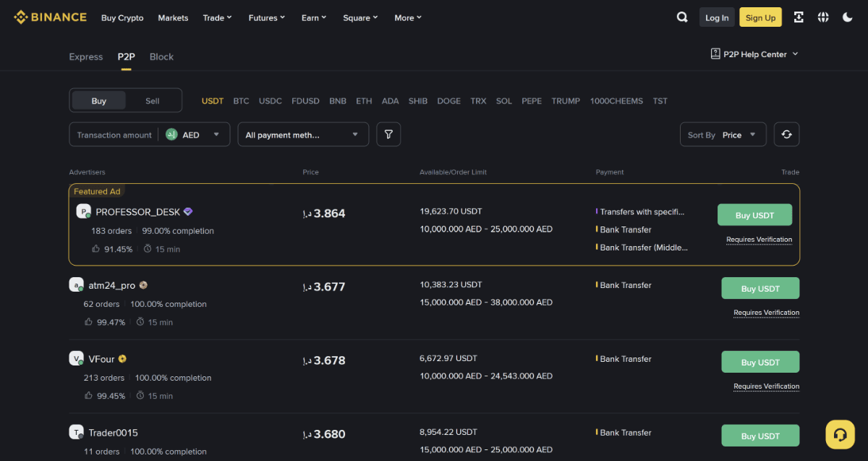
Task: Open the Requires Verification link under VFour
Action: (765, 386)
